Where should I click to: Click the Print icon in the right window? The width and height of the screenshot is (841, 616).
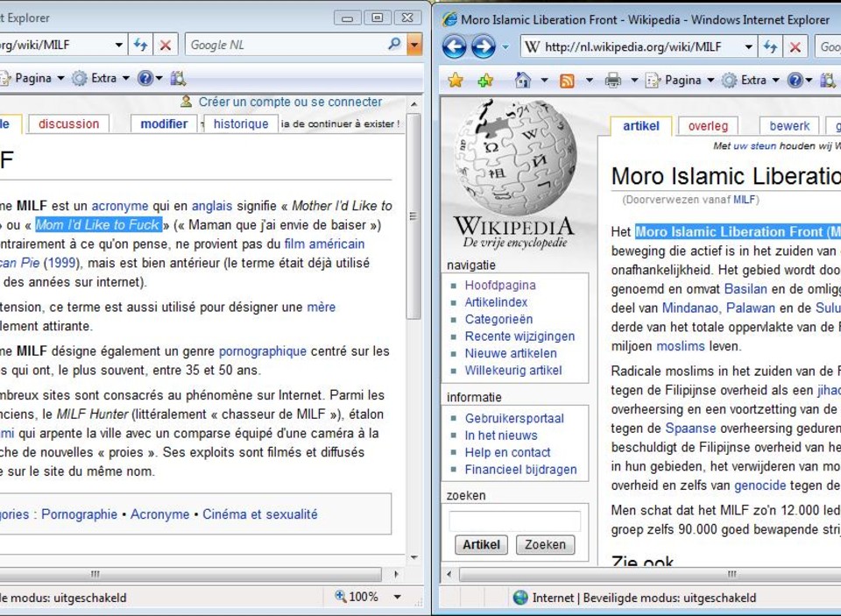[612, 81]
